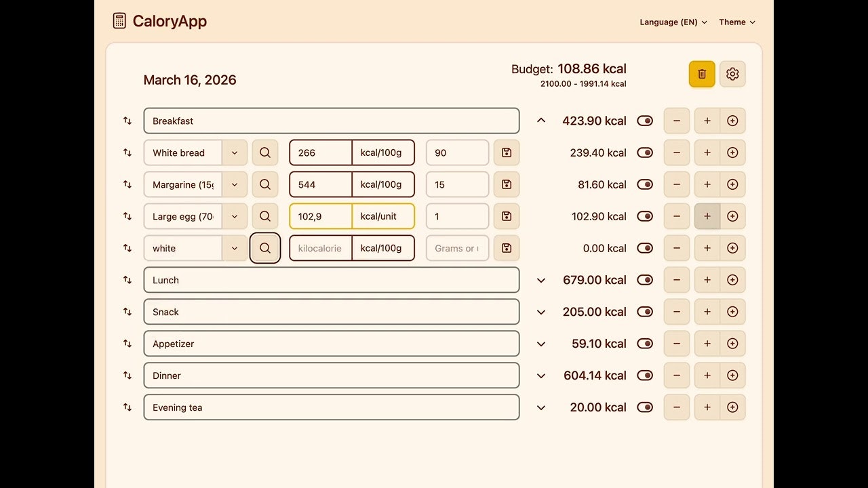Click the CaloryApp calculator logo icon

click(119, 21)
